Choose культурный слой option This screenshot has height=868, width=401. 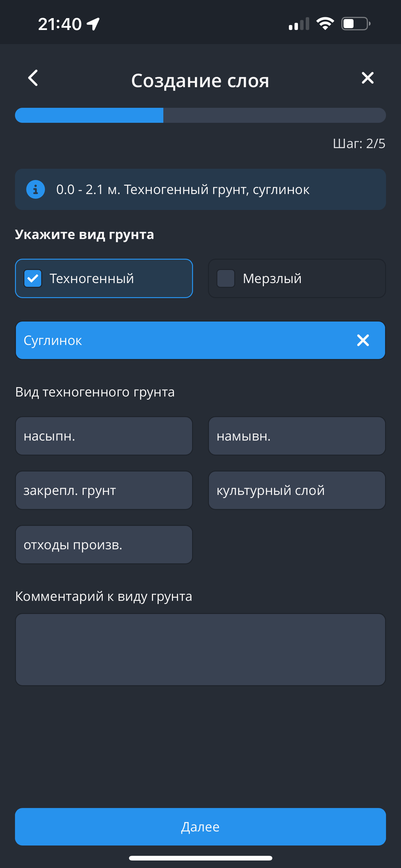pyautogui.click(x=297, y=490)
